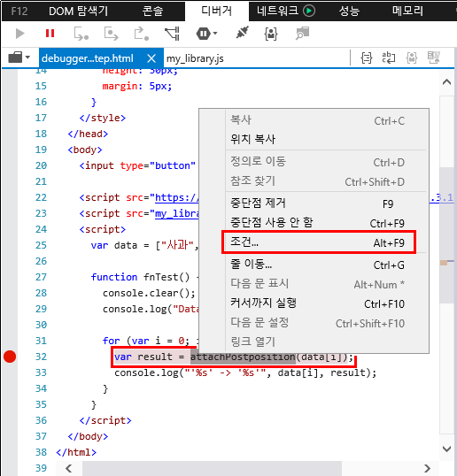Click the disconnect debugger plug icon
457x476 pixels.
point(242,33)
